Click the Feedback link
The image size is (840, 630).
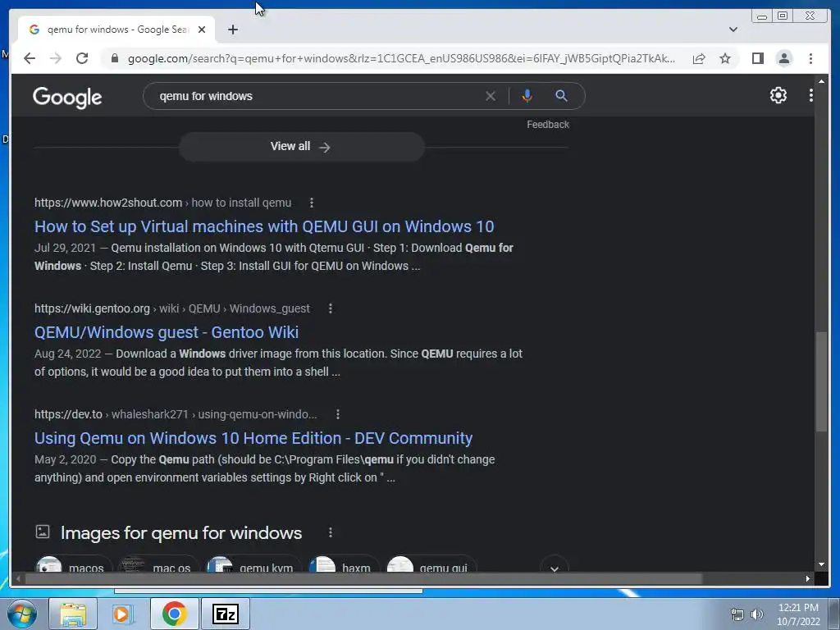[547, 125]
